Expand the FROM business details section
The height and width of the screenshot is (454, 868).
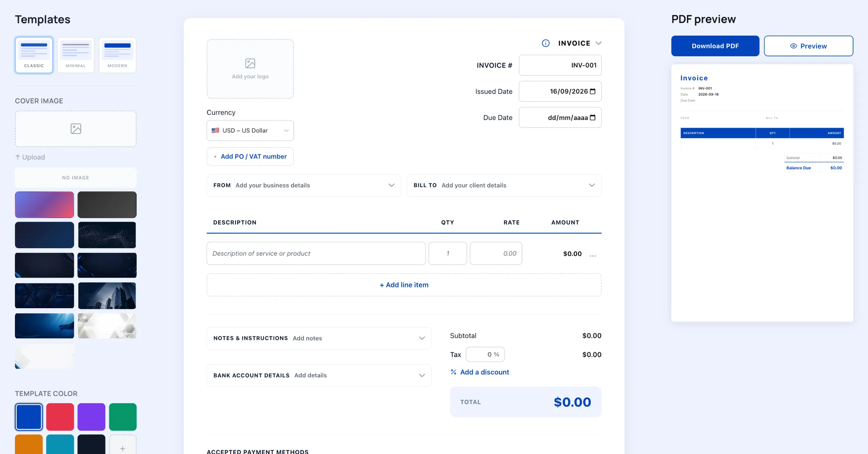coord(304,185)
